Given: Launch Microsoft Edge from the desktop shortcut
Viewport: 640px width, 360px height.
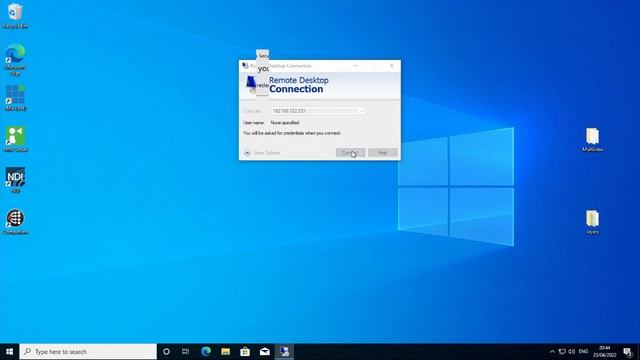Looking at the screenshot, I should pyautogui.click(x=15, y=60).
